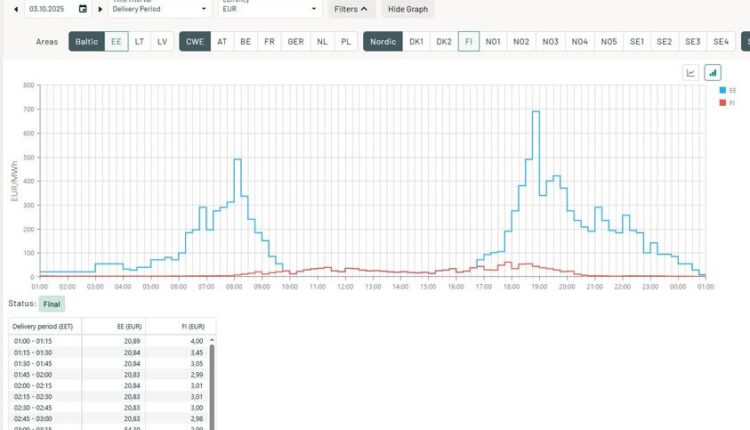750x430 pixels.
Task: Click the Hide Graph button
Action: pyautogui.click(x=407, y=9)
